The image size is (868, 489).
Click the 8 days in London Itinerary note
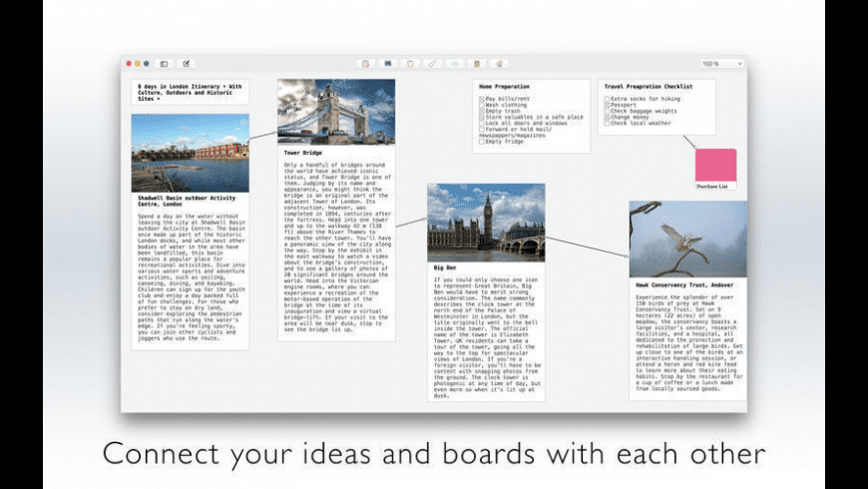click(190, 93)
